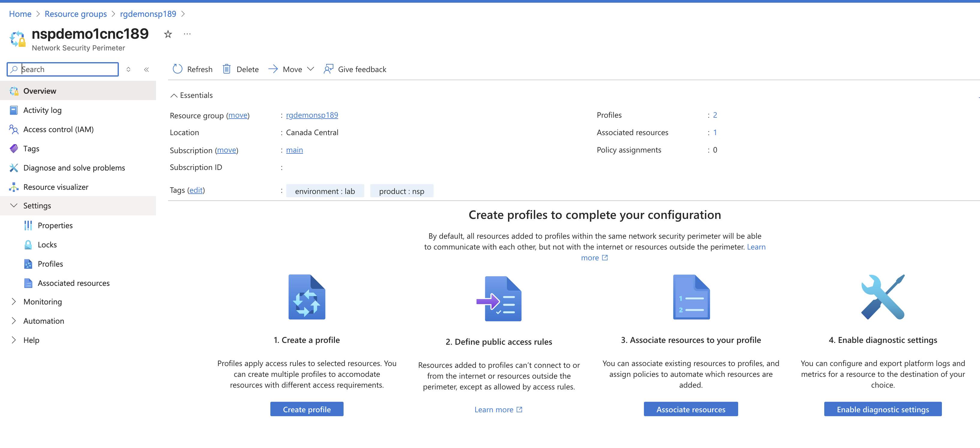Click the Access control (IAM) icon
The width and height of the screenshot is (980, 448).
pyautogui.click(x=14, y=129)
